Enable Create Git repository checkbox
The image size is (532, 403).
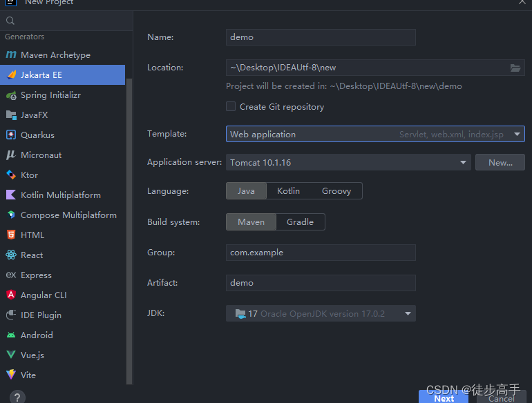(x=231, y=106)
